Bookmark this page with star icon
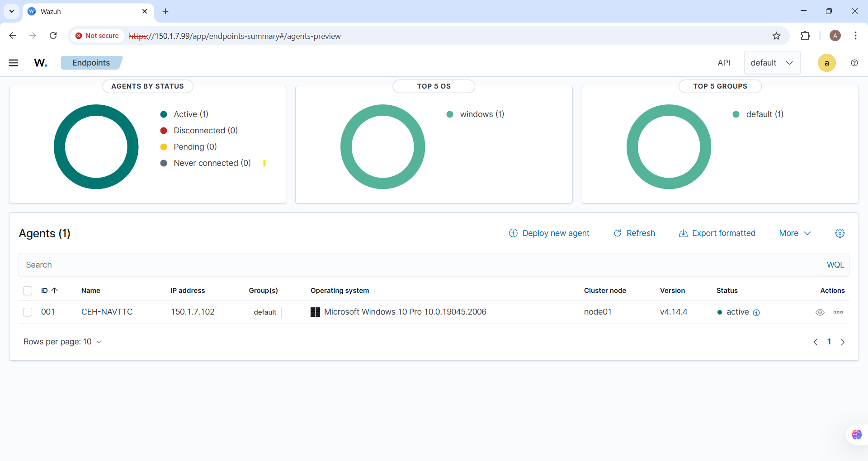This screenshot has width=868, height=461. [x=776, y=36]
